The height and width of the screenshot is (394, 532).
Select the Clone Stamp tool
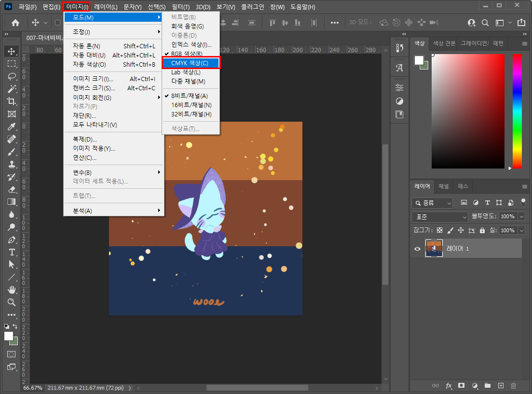coord(12,164)
